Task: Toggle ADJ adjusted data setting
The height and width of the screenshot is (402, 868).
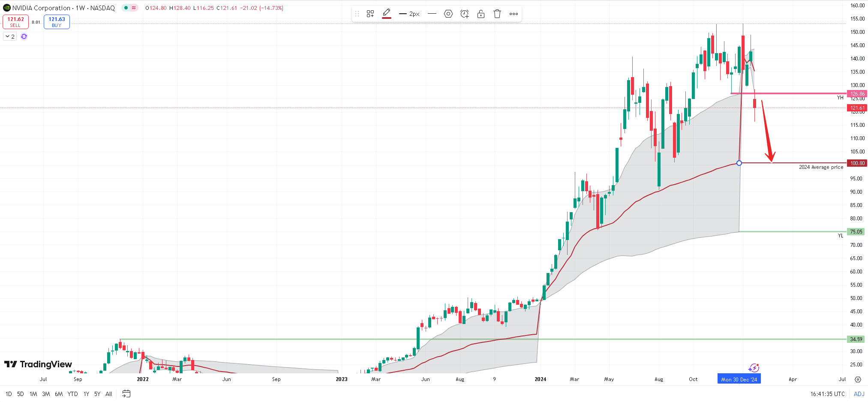Action: point(859,394)
